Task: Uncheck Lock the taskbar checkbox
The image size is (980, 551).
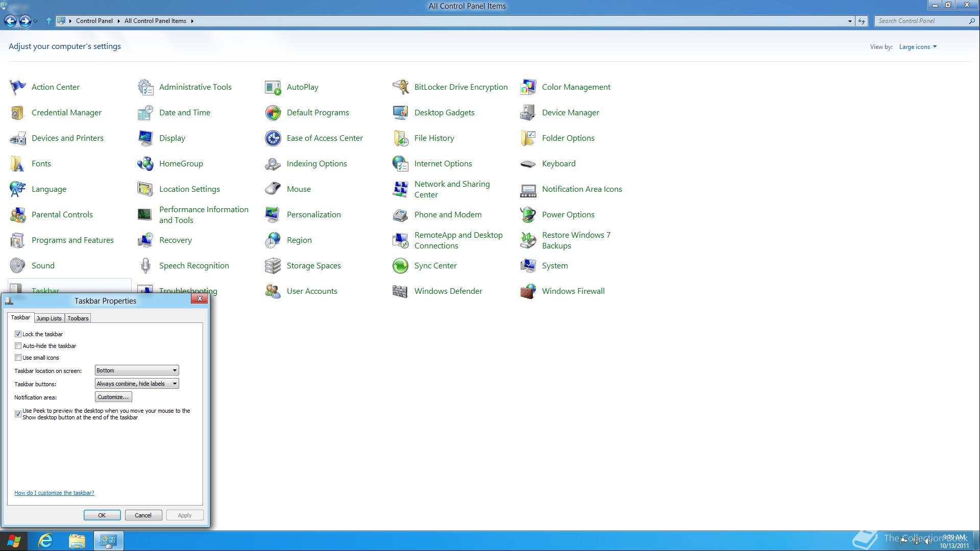Action: click(x=18, y=334)
